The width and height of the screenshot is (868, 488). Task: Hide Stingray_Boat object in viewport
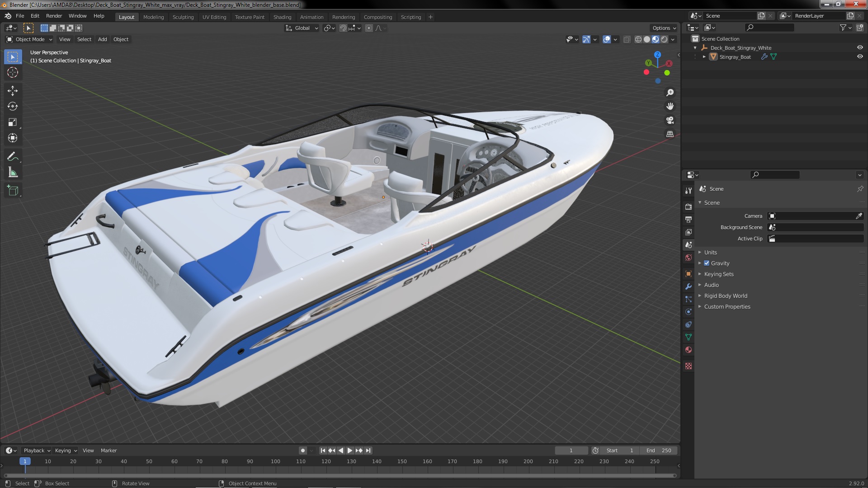[860, 56]
